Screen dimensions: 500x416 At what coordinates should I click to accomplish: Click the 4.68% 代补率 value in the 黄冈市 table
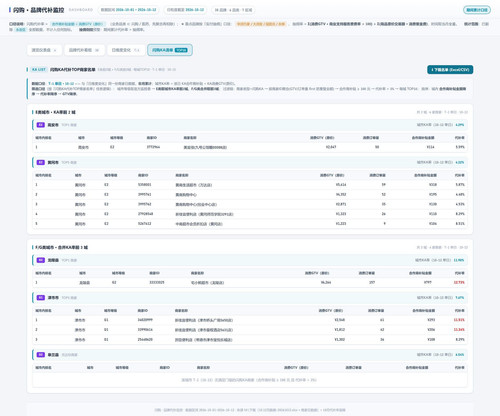[x=460, y=194]
